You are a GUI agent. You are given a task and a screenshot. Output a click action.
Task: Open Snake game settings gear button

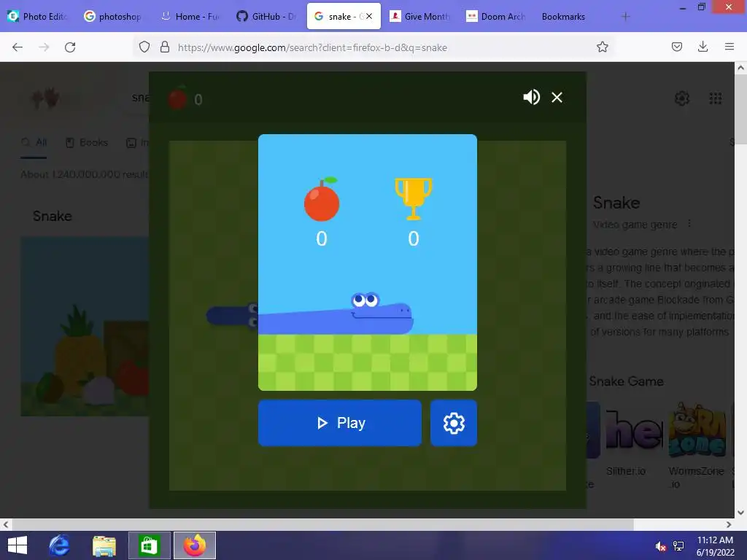(454, 423)
